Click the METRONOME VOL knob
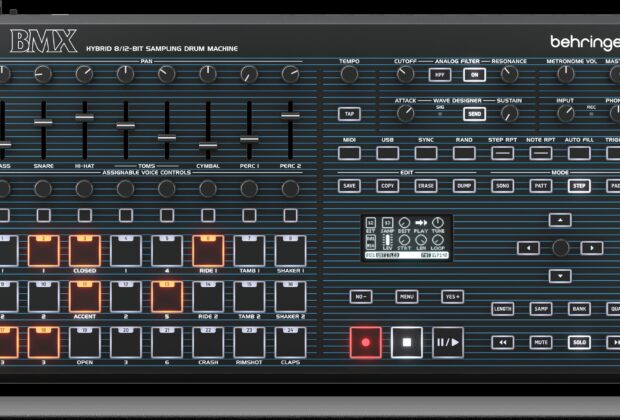This screenshot has height=420, width=620. pos(566,74)
